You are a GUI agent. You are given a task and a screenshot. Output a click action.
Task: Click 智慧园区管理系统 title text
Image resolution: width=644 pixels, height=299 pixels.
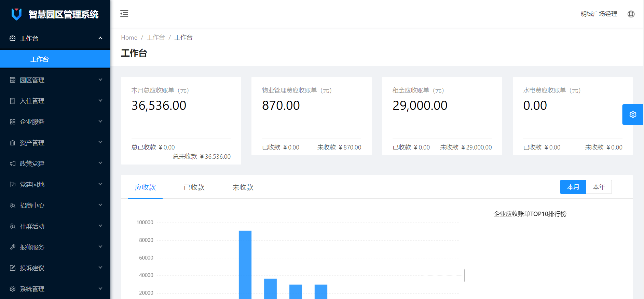(x=64, y=14)
